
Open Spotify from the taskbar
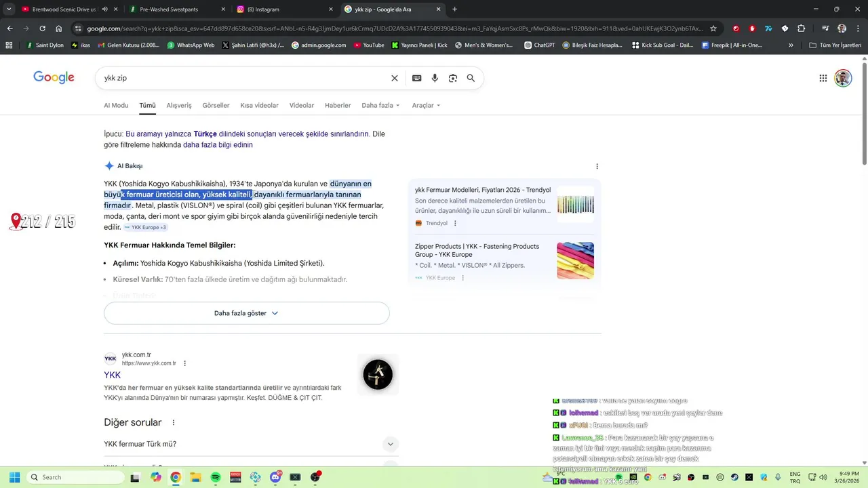(216, 477)
